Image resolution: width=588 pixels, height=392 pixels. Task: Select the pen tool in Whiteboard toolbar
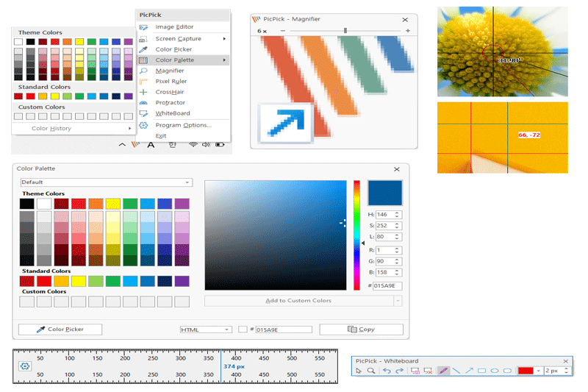pos(443,371)
